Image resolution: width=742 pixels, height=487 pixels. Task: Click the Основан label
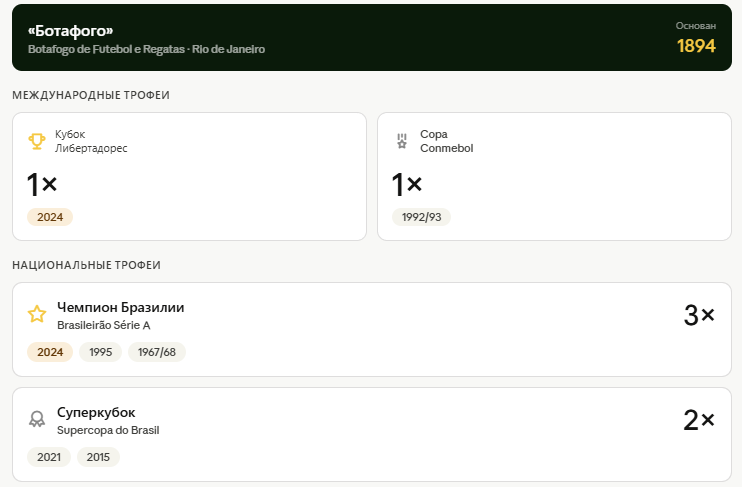coord(696,26)
